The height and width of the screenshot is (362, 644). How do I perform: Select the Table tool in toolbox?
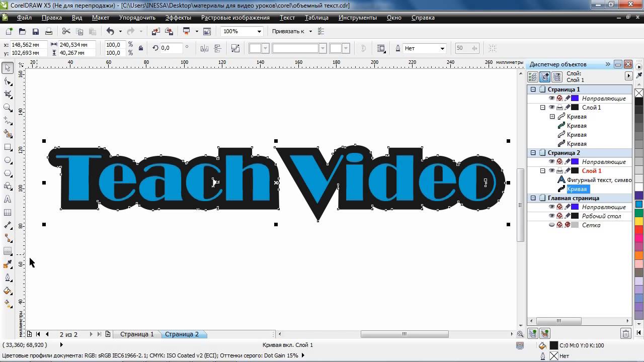[x=8, y=212]
